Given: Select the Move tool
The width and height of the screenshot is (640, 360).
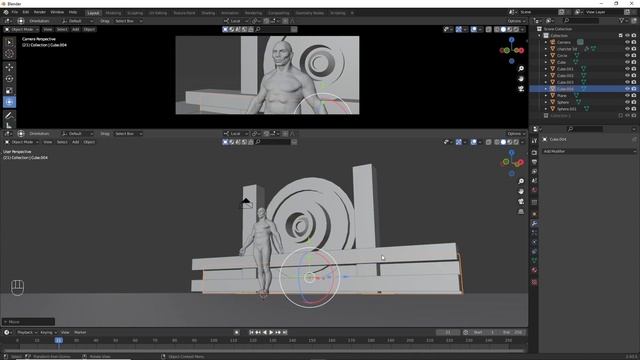Looking at the screenshot, I should point(9,67).
